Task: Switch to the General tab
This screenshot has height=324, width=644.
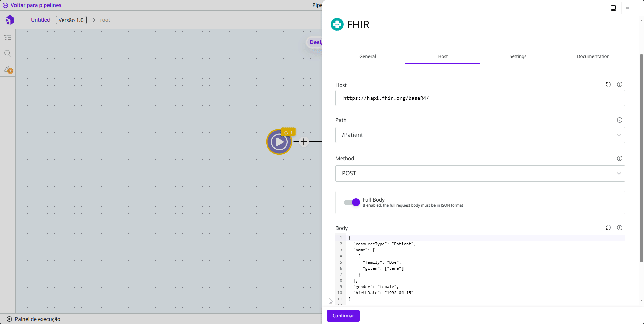Action: point(367,56)
